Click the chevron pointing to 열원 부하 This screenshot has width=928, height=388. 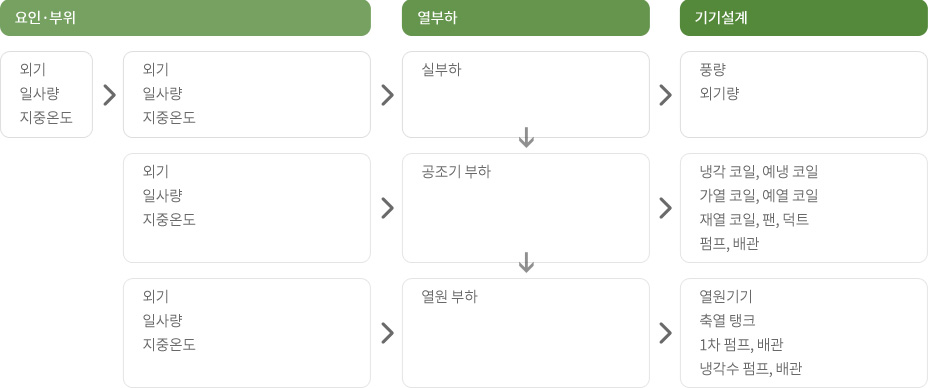[x=388, y=333]
